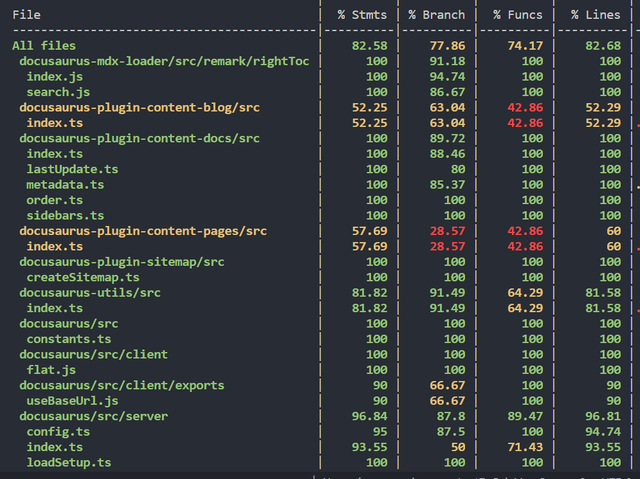Screen dimensions: 640x479
Task: Click the 'docusaurus/src/client' folder name
Action: 94,355
